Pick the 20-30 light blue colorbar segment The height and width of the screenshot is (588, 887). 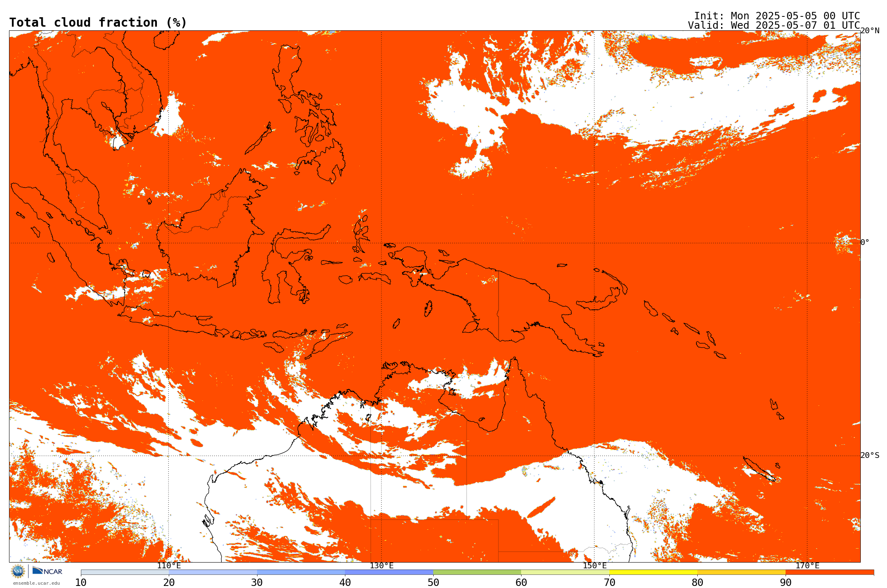213,572
